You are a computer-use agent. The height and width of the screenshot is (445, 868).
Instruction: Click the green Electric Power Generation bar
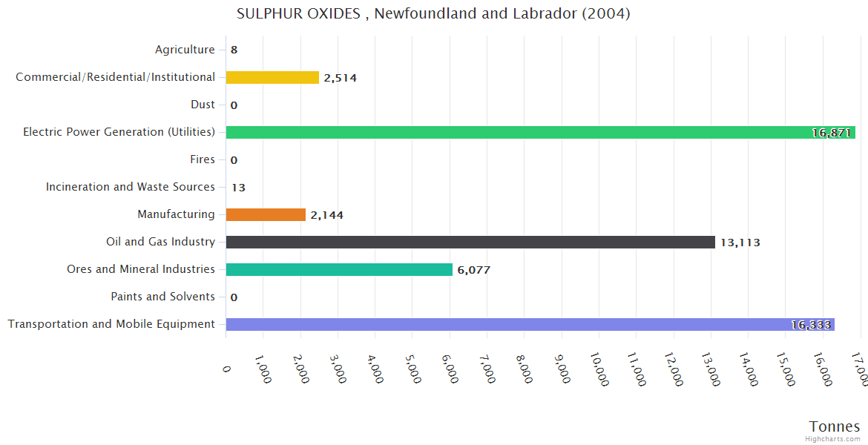click(x=519, y=132)
